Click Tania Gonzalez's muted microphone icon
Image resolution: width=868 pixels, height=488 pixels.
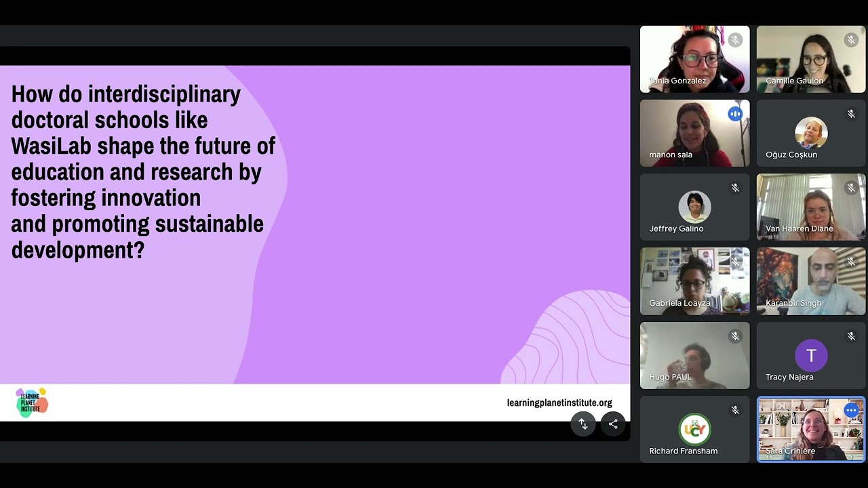(735, 40)
